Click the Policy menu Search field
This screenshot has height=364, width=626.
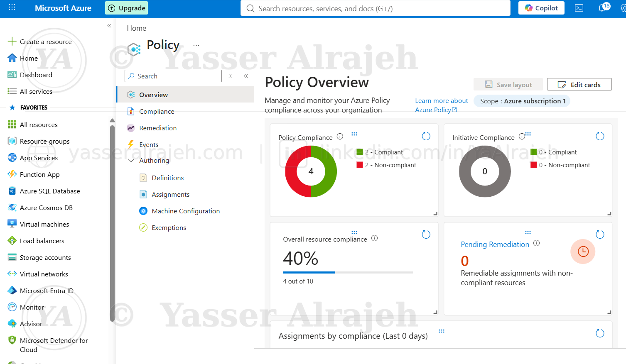pyautogui.click(x=173, y=76)
